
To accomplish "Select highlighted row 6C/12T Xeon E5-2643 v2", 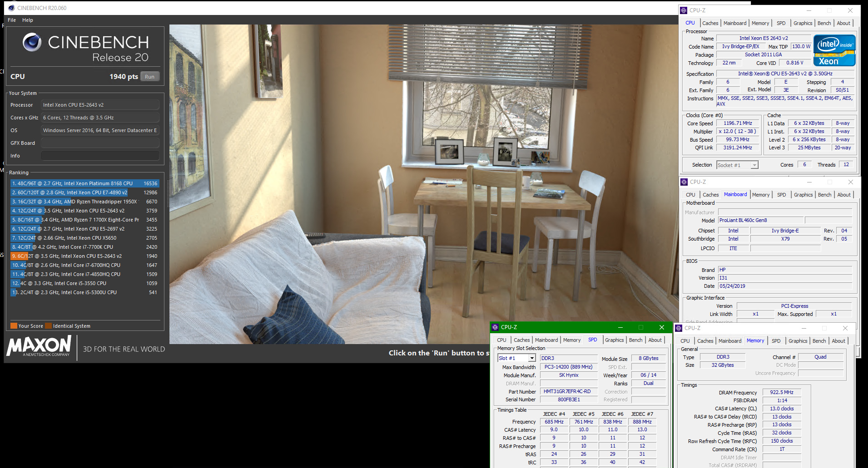I will (84, 256).
